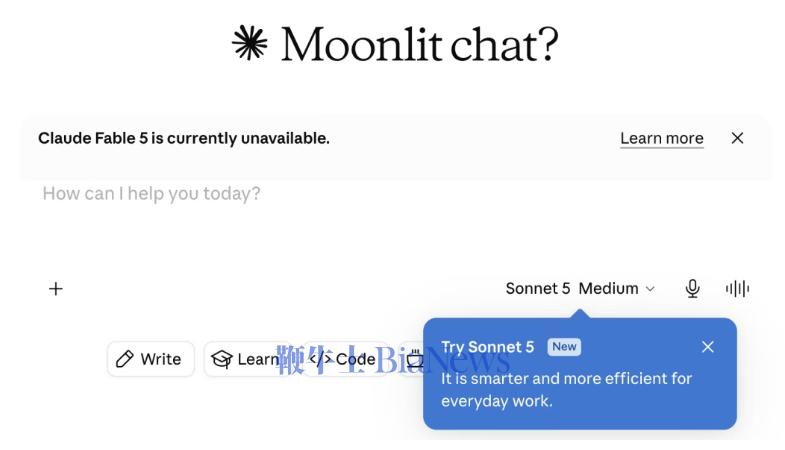785x450 pixels.
Task: Click the plus attachment icon
Action: tap(56, 289)
